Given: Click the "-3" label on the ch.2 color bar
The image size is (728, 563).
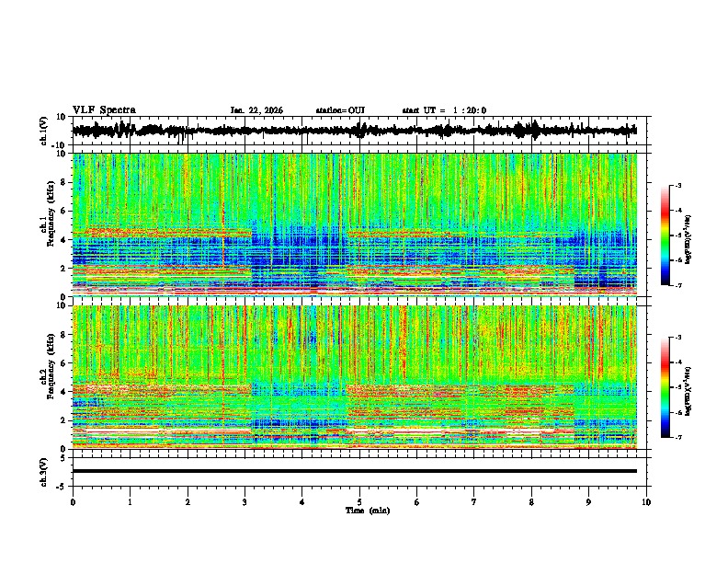Looking at the screenshot, I should point(677,338).
